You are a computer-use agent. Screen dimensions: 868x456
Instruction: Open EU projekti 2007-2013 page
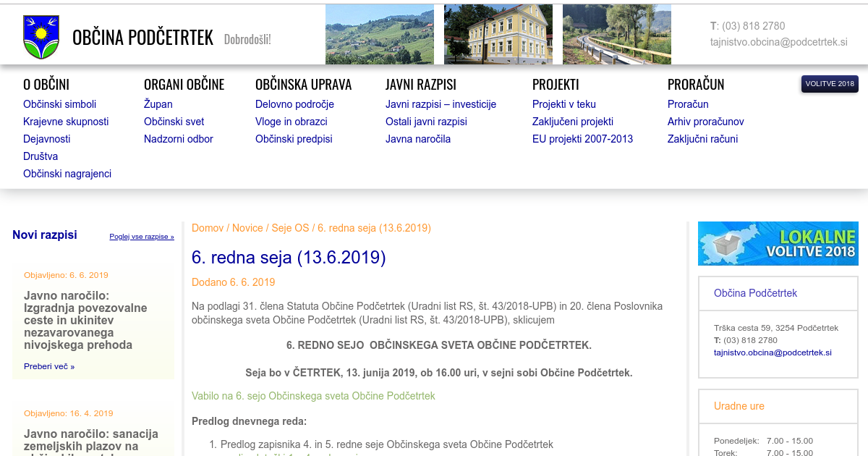tap(582, 139)
